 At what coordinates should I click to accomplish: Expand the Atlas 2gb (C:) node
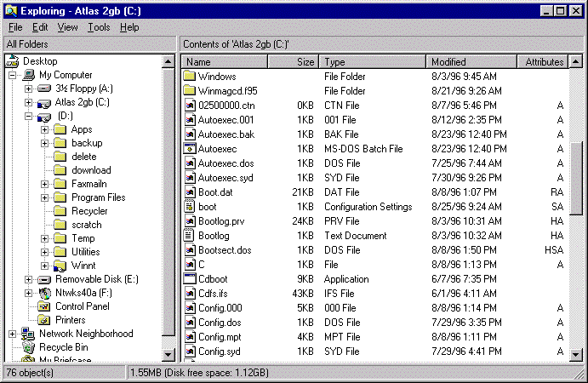tap(28, 102)
